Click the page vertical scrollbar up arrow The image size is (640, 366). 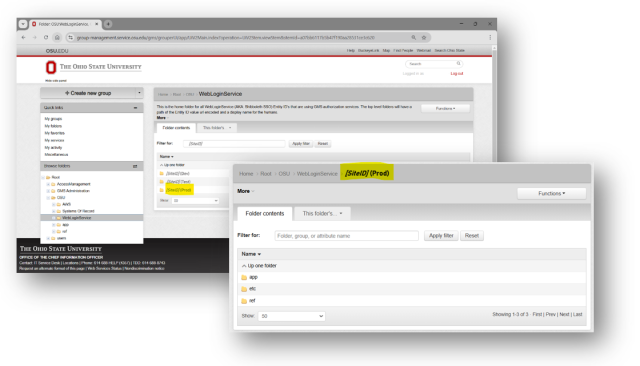[x=494, y=48]
